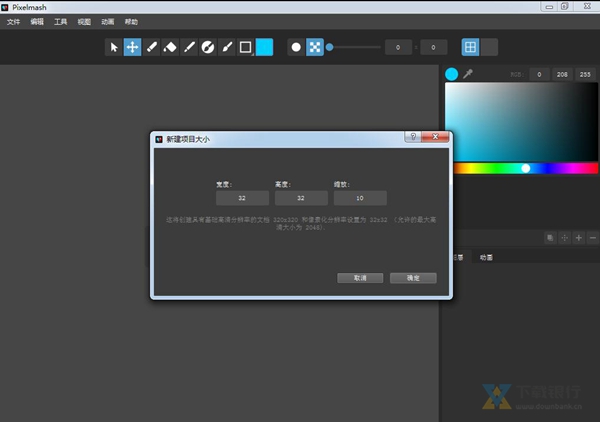Image resolution: width=600 pixels, height=422 pixels.
Task: Toggle the grid view button
Action: click(x=470, y=47)
